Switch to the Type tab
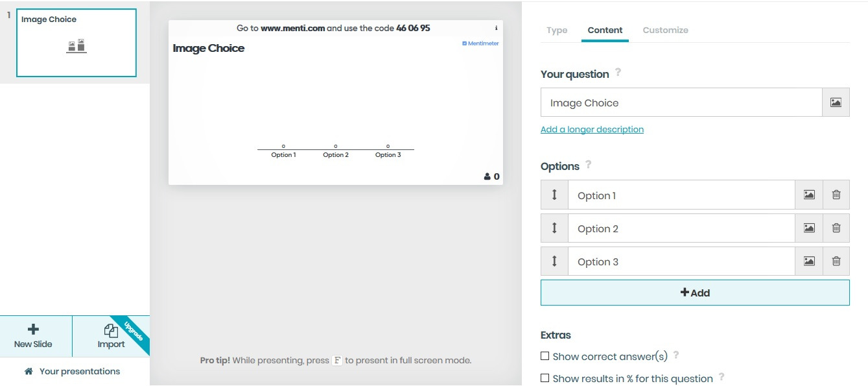Screen dimensions: 868x386 (557, 30)
